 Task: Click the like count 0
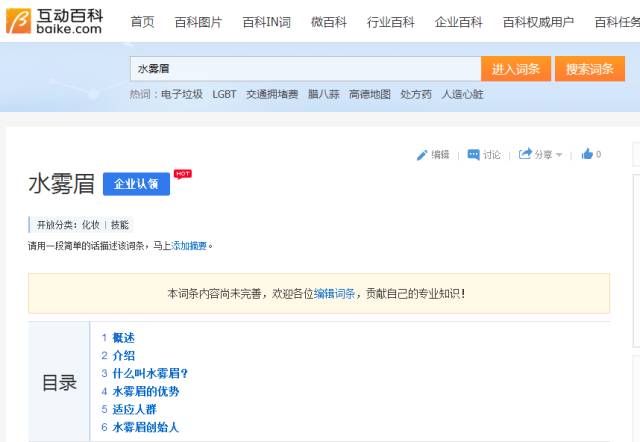coord(598,154)
